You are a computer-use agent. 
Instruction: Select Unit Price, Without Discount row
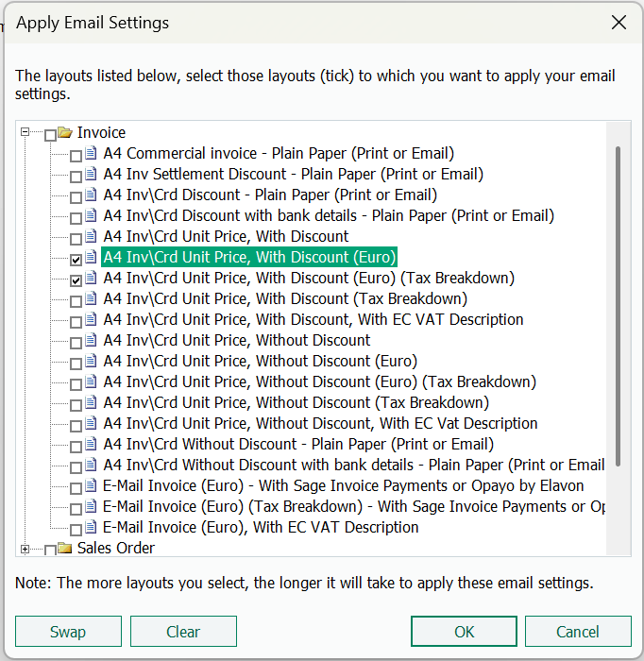[x=237, y=340]
